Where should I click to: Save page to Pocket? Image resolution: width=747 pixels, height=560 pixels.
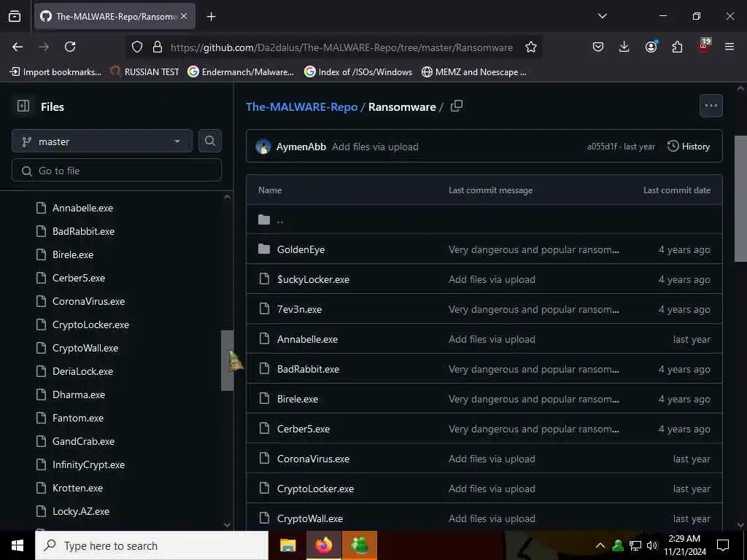(x=598, y=47)
